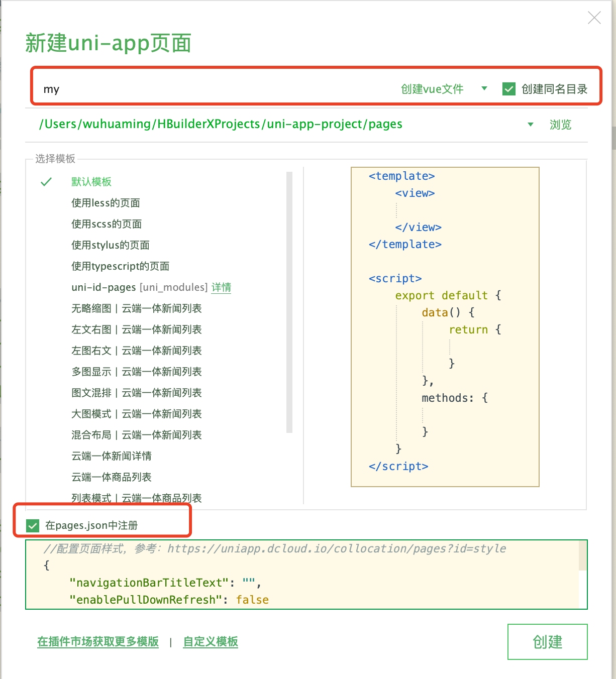This screenshot has height=679, width=616.
Task: Click the 浏览 browse link
Action: [x=560, y=125]
